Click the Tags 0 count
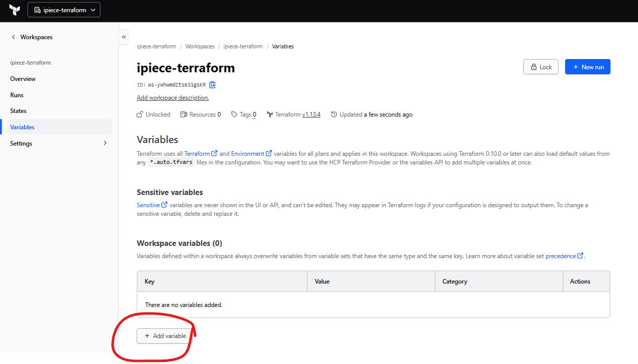The width and height of the screenshot is (638, 364). (244, 115)
